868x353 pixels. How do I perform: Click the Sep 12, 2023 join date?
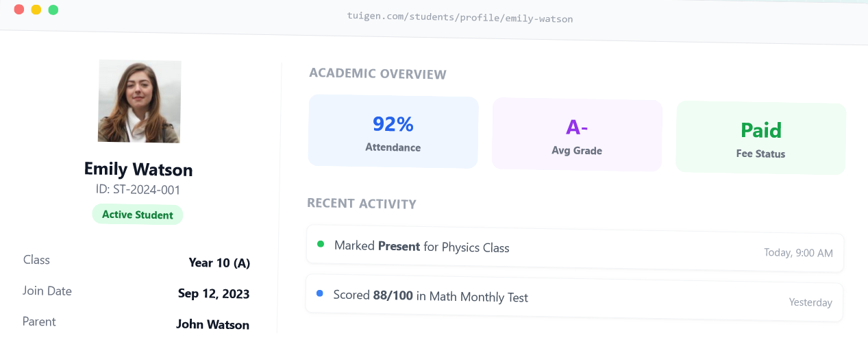click(x=214, y=294)
